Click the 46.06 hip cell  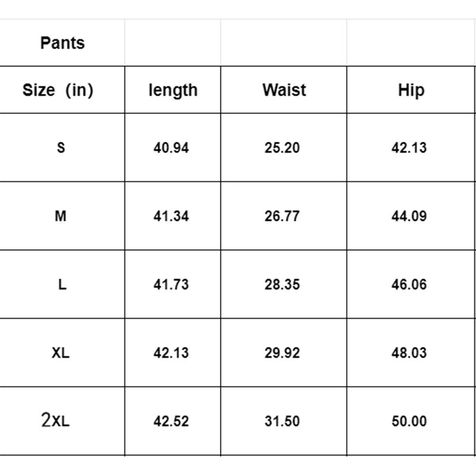[409, 285]
